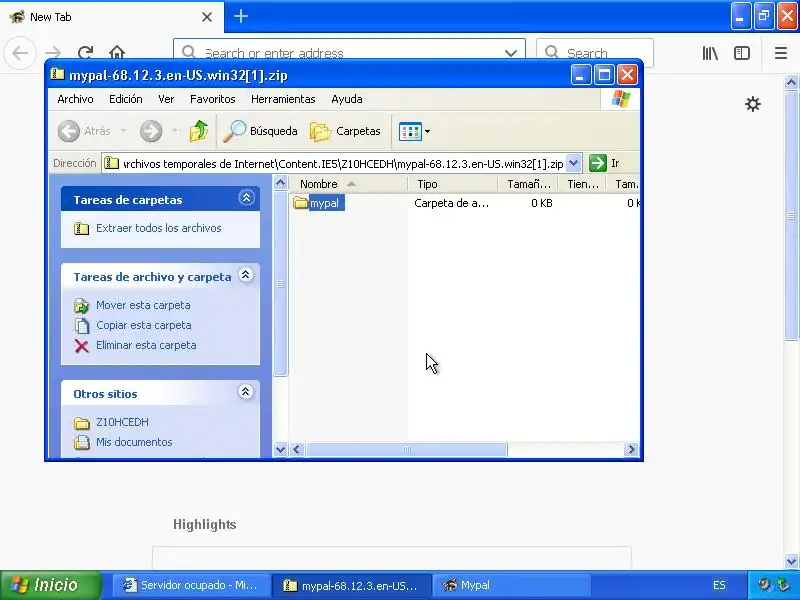
Task: Open Mypal hamburger menu
Action: tap(781, 53)
